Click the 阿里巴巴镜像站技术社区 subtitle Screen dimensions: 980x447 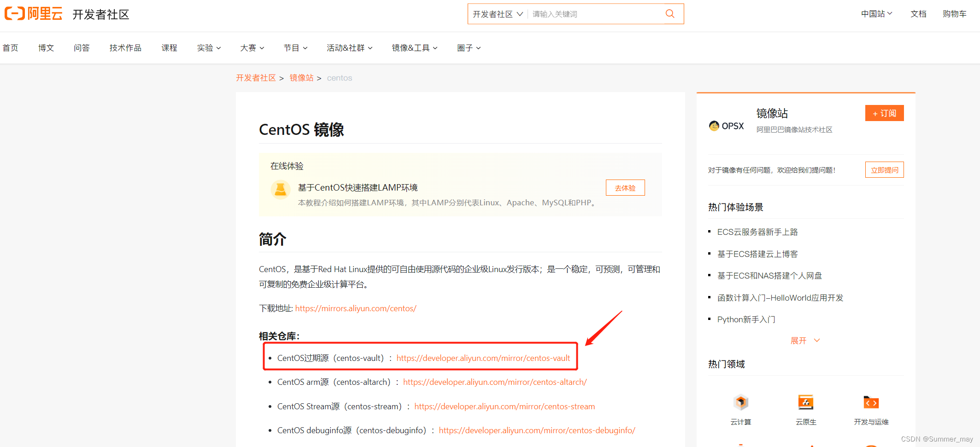tap(794, 130)
